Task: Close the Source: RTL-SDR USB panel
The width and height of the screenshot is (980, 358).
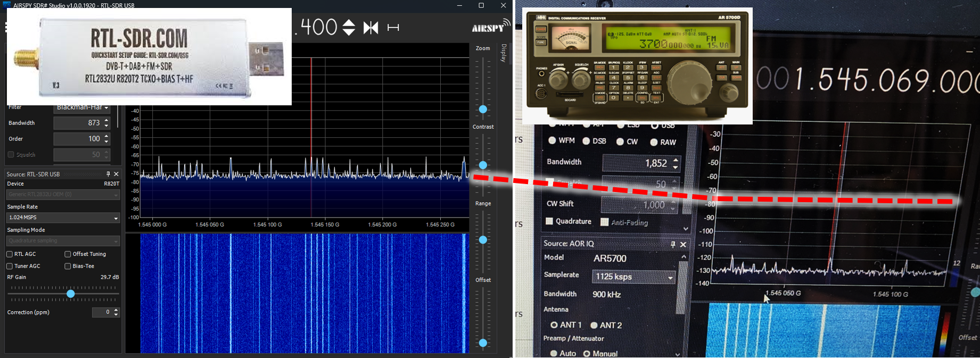Action: [x=116, y=174]
